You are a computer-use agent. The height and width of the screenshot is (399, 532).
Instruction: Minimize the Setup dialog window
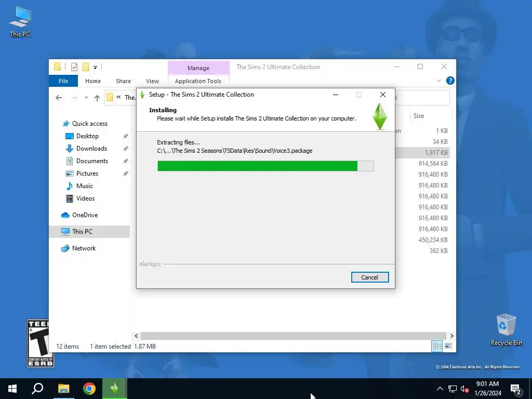point(336,95)
